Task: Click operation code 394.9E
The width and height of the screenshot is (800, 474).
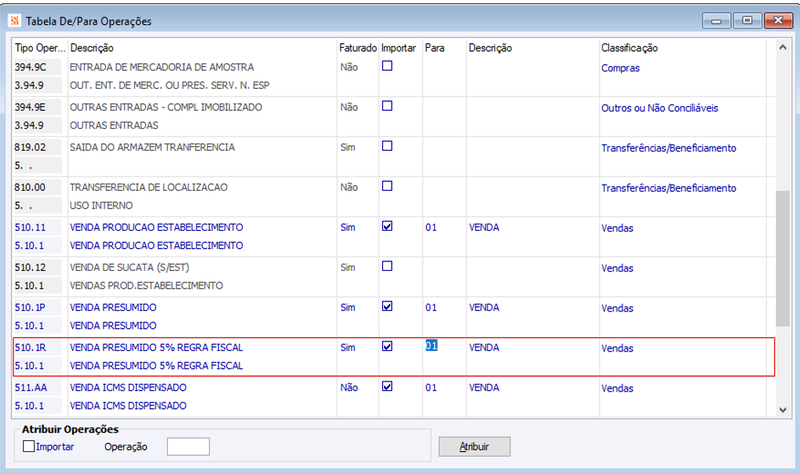Action: (x=30, y=107)
